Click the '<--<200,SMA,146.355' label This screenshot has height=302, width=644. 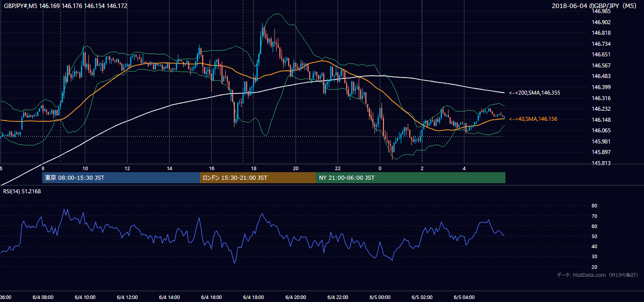click(534, 93)
